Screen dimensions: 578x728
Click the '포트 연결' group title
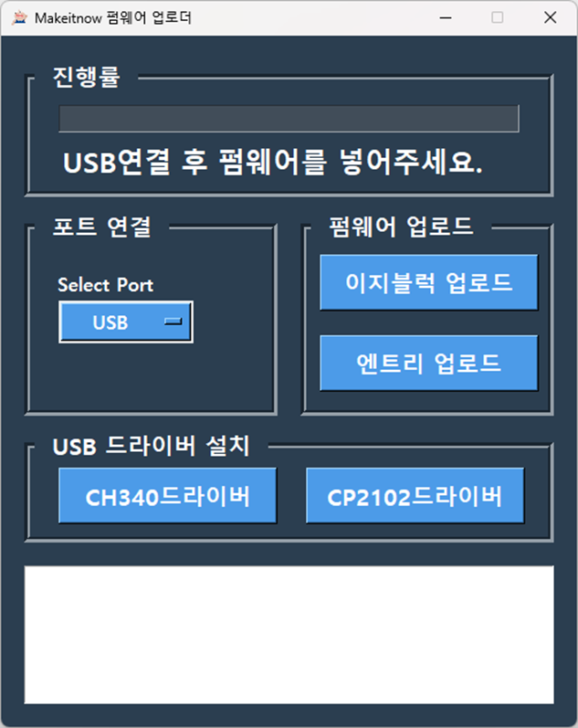[102, 227]
